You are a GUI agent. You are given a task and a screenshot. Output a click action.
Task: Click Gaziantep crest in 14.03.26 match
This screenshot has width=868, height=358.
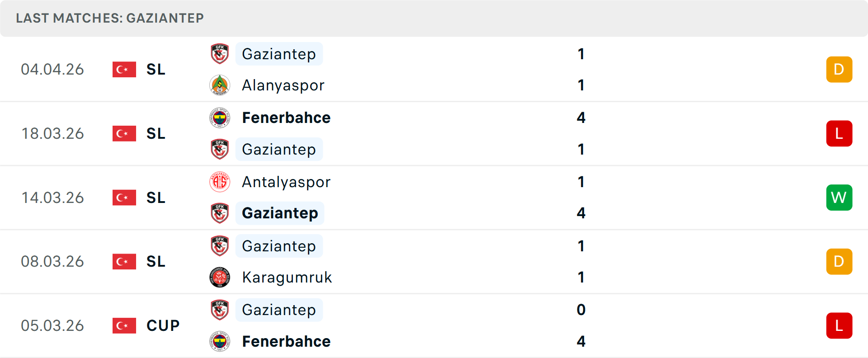[220, 213]
